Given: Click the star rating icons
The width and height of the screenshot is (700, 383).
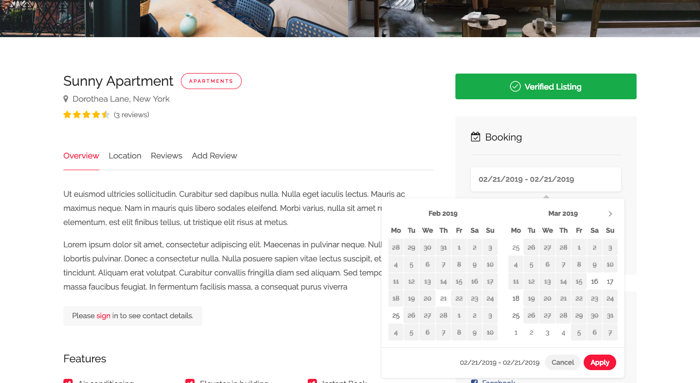Looking at the screenshot, I should 86,115.
